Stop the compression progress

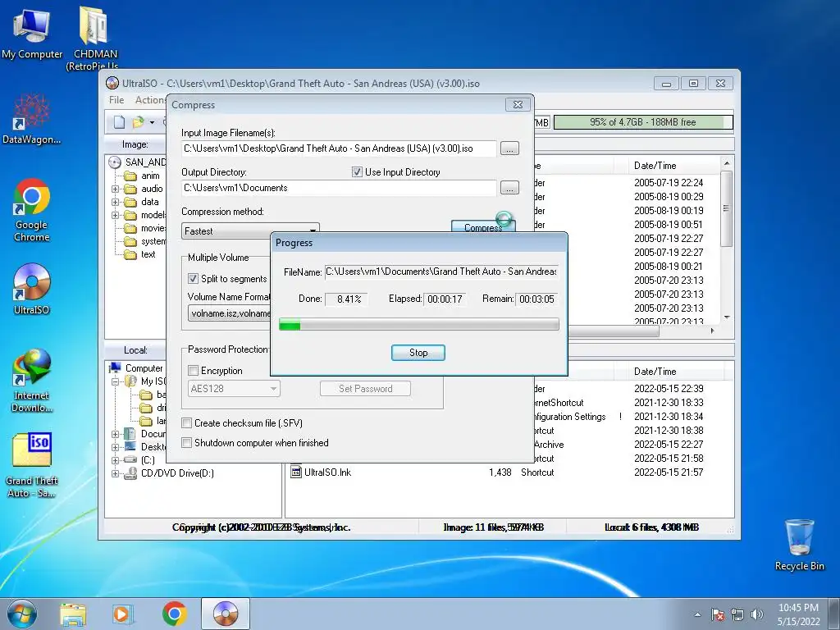click(418, 353)
